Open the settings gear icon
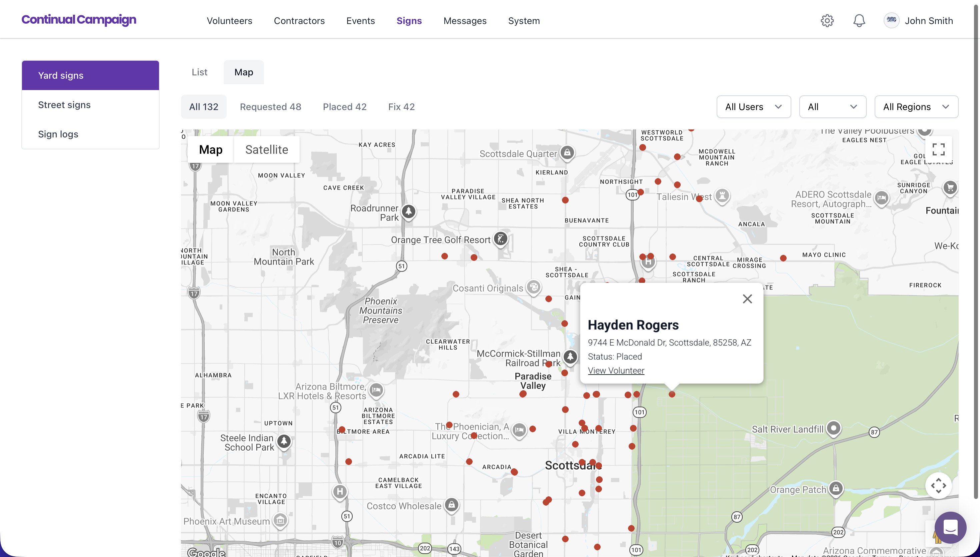980x557 pixels. tap(827, 21)
